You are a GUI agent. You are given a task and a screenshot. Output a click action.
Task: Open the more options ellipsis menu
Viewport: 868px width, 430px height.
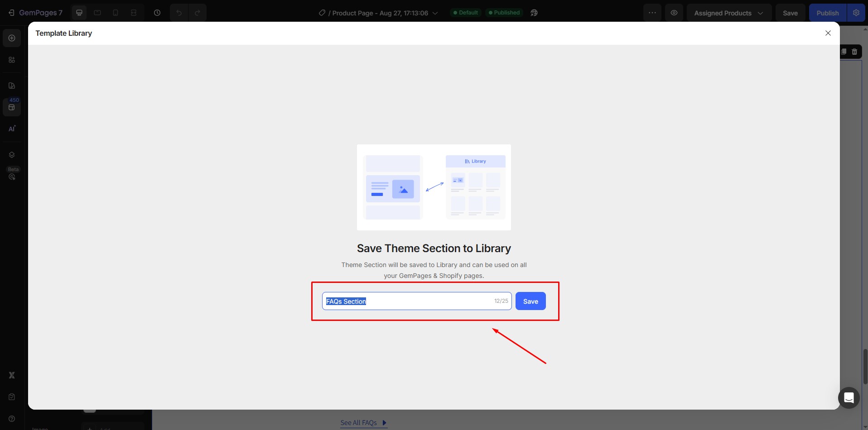coord(652,13)
